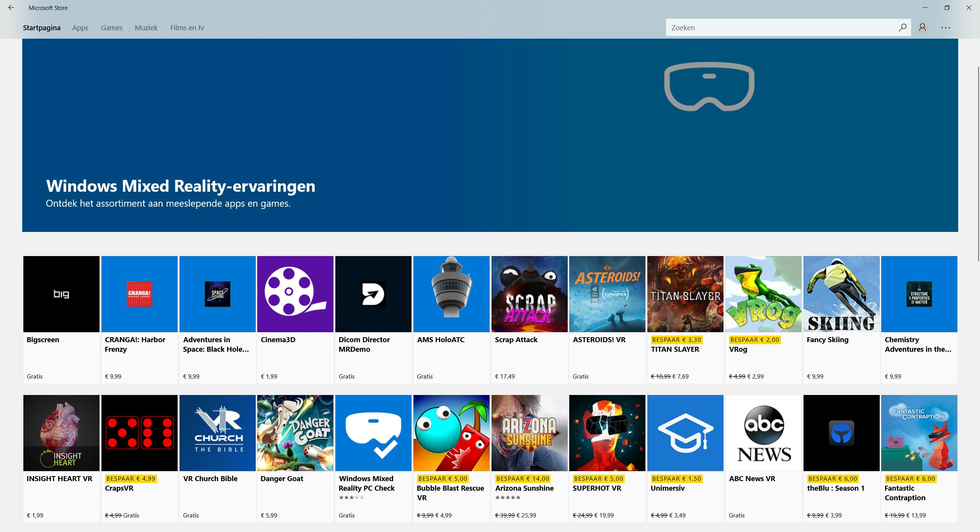Image resolution: width=980 pixels, height=532 pixels.
Task: Switch to the Games tab
Action: (112, 28)
